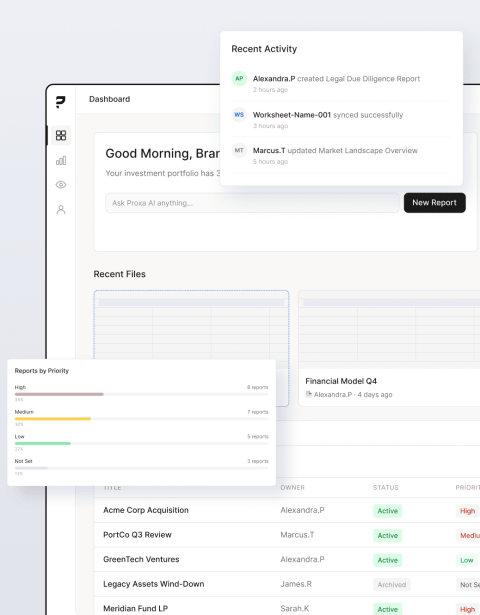The height and width of the screenshot is (615, 480).
Task: Click the Archived status badge for Legacy Assets
Action: [392, 584]
